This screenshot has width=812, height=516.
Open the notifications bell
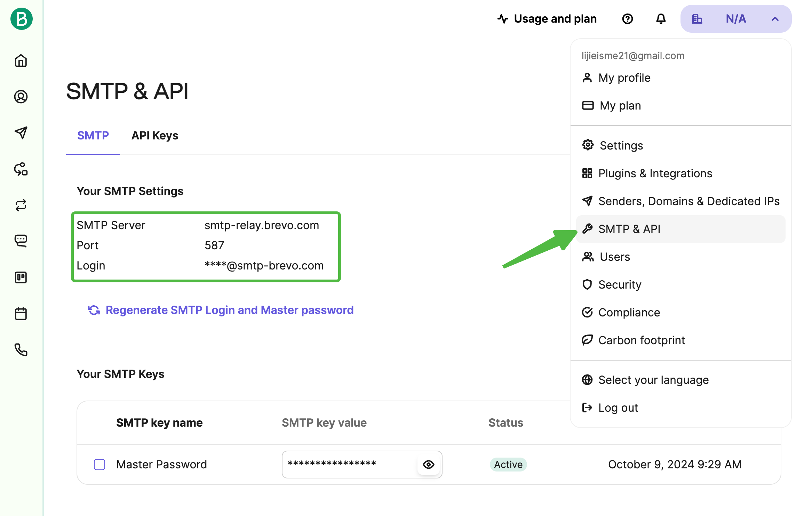pyautogui.click(x=661, y=19)
